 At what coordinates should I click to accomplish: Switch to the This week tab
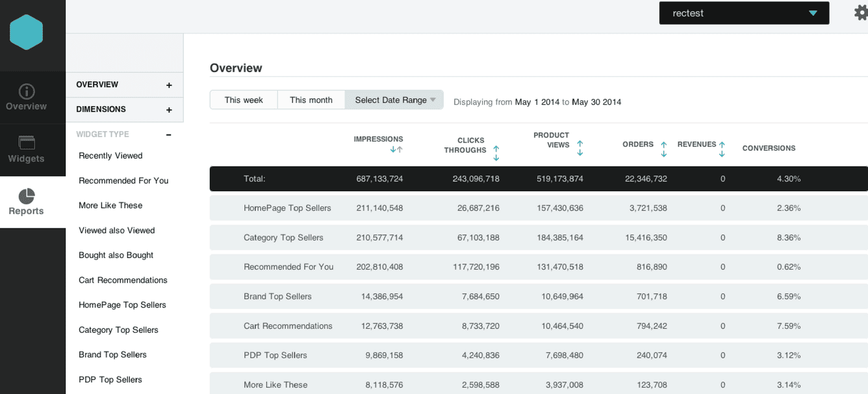click(x=244, y=100)
